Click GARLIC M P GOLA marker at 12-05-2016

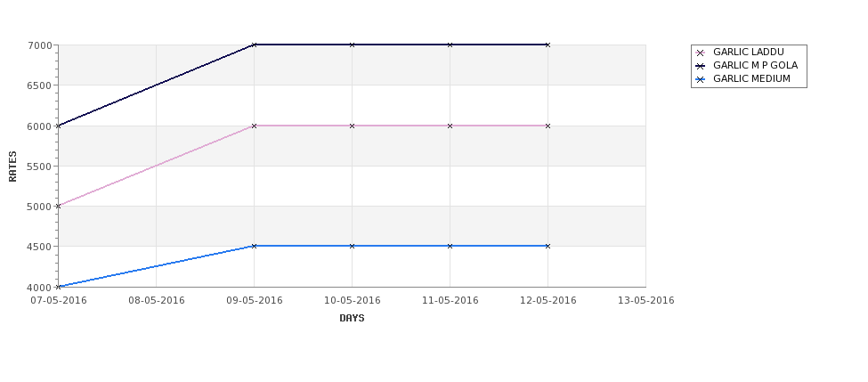click(548, 45)
